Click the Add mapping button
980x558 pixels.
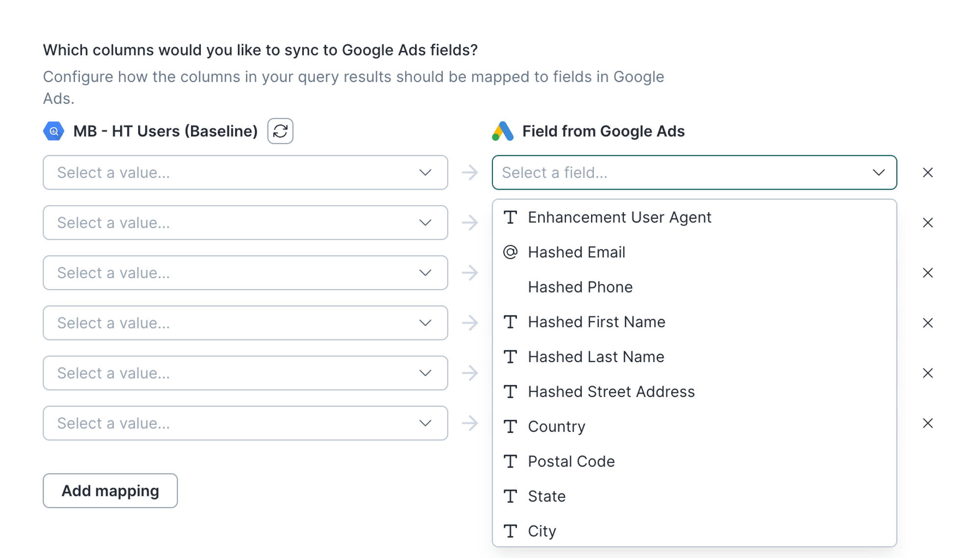tap(110, 490)
